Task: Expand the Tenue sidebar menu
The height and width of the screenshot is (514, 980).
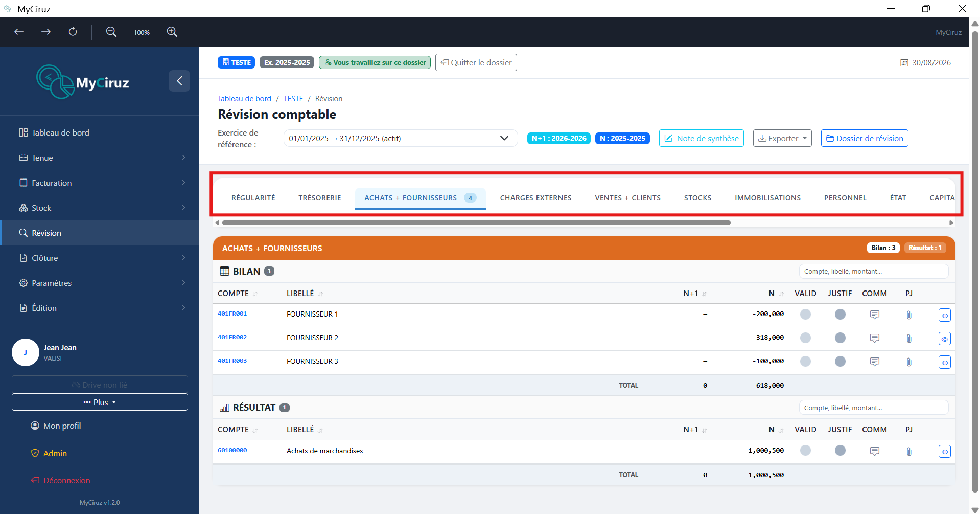Action: (x=100, y=158)
